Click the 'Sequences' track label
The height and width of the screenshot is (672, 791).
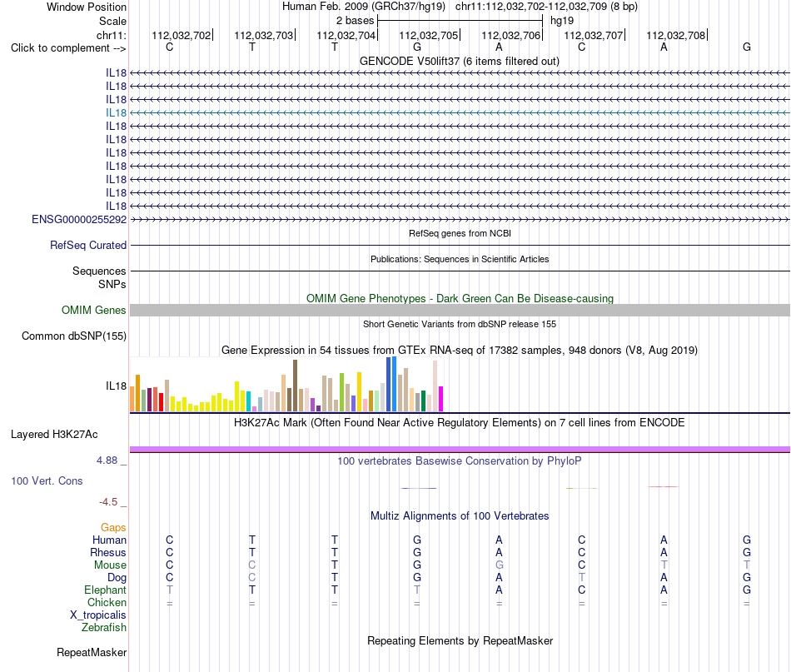99,271
